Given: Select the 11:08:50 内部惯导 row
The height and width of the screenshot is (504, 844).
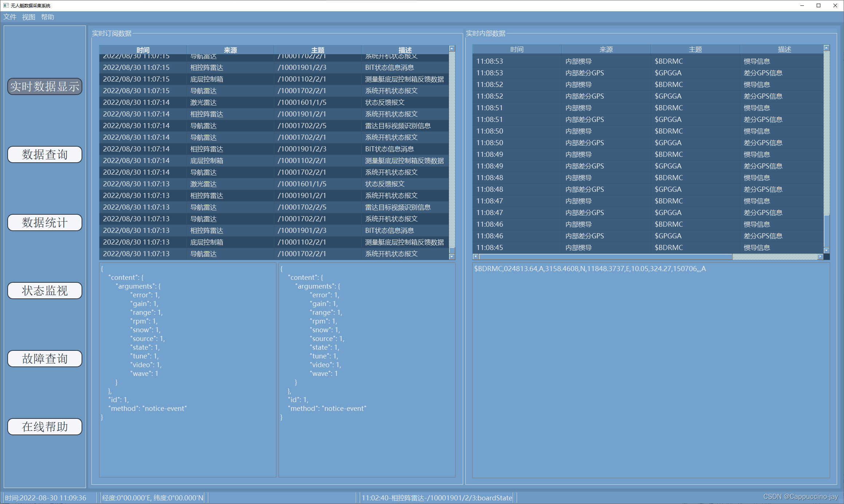Looking at the screenshot, I should 648,131.
